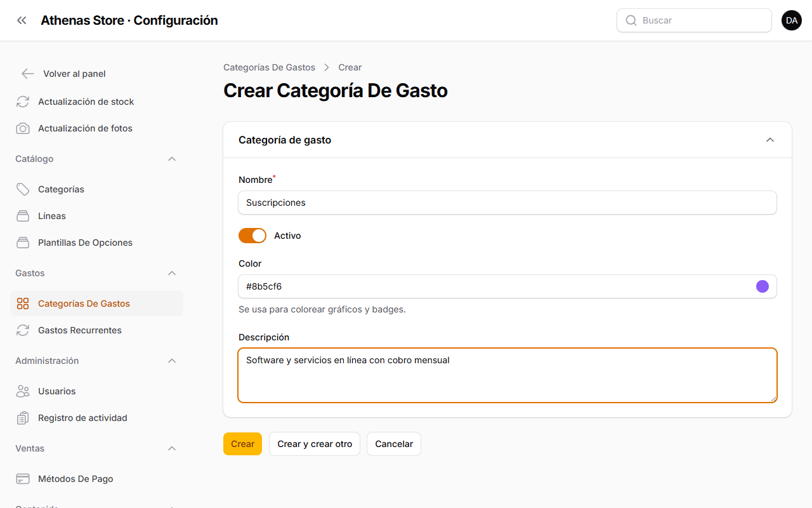Click the stack icon for Plantillas De Opciones

pos(23,243)
